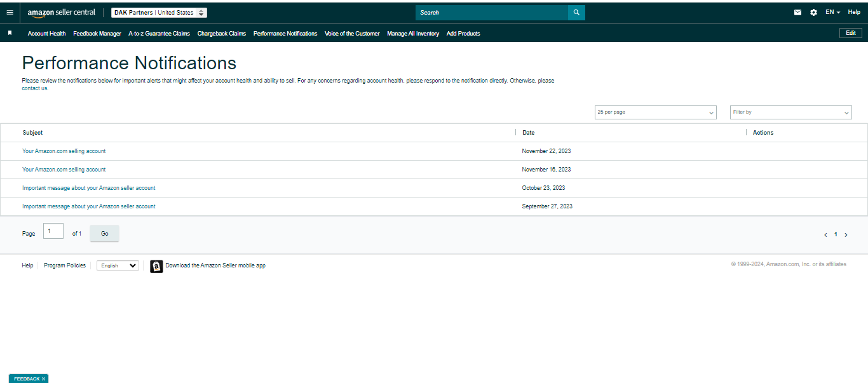
Task: Open A-to-z Guarantee Claims
Action: tap(159, 34)
